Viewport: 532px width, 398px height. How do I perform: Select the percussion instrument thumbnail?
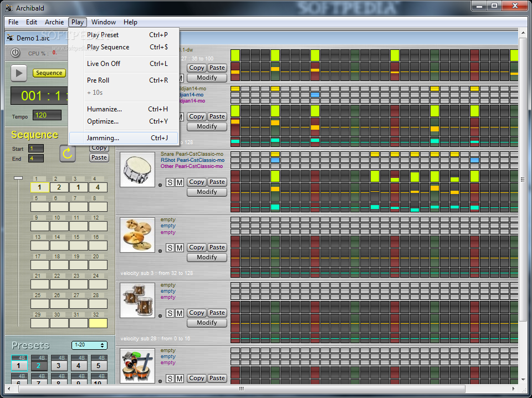137,366
